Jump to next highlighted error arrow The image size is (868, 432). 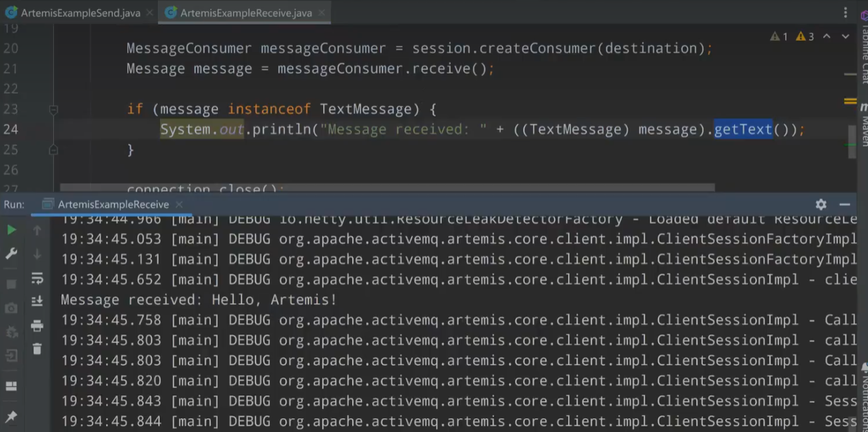[845, 37]
